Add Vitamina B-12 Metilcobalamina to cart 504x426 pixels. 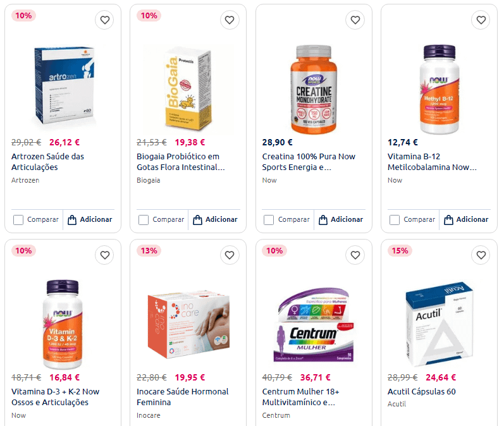tap(465, 220)
